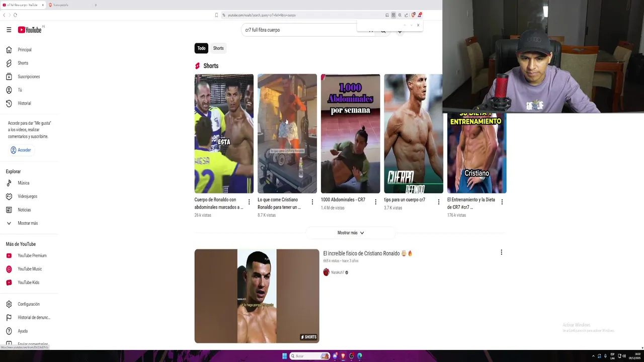Switch to the Nueva pestaña browser tab
The image size is (644, 362).
61,5
